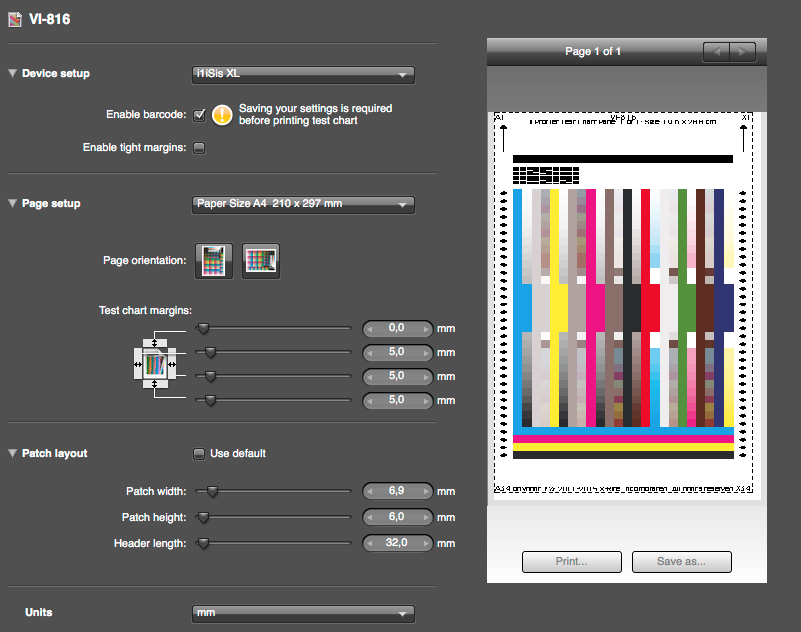Click the yellow warning icon beside barcode

222,115
